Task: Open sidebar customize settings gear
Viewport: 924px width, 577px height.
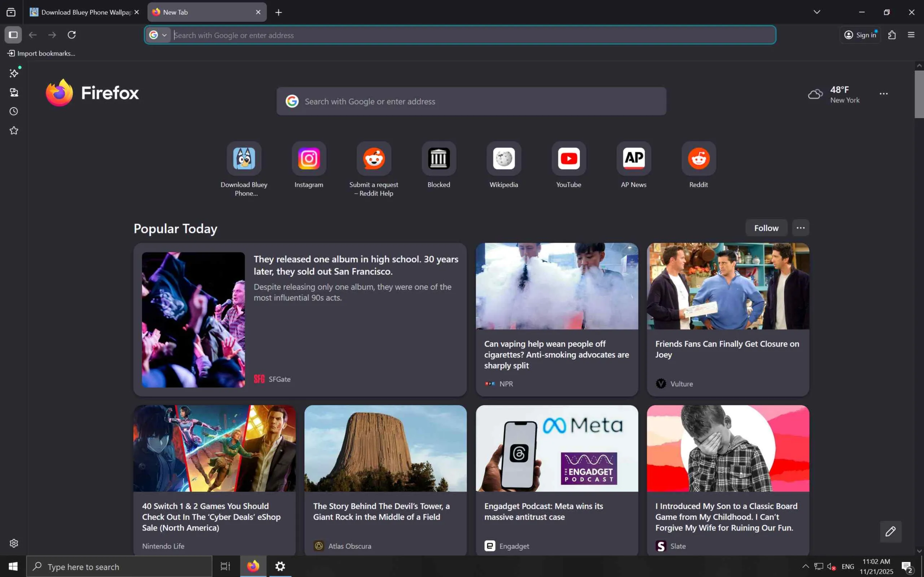Action: [14, 543]
